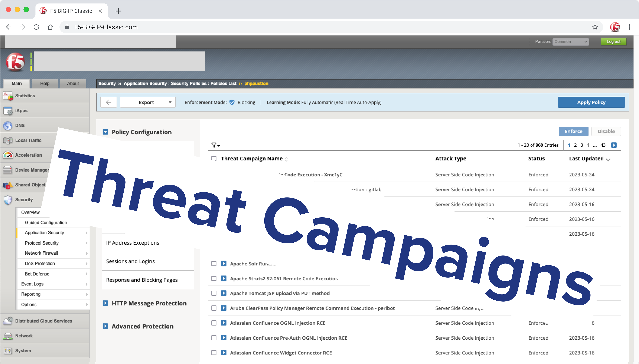
Task: Open Application Security submenu
Action: pyautogui.click(x=54, y=233)
